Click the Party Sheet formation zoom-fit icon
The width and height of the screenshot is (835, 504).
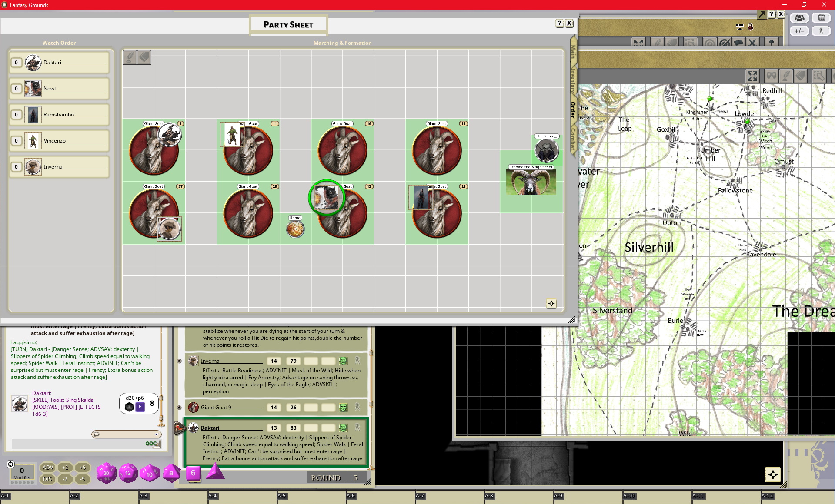[x=551, y=304]
